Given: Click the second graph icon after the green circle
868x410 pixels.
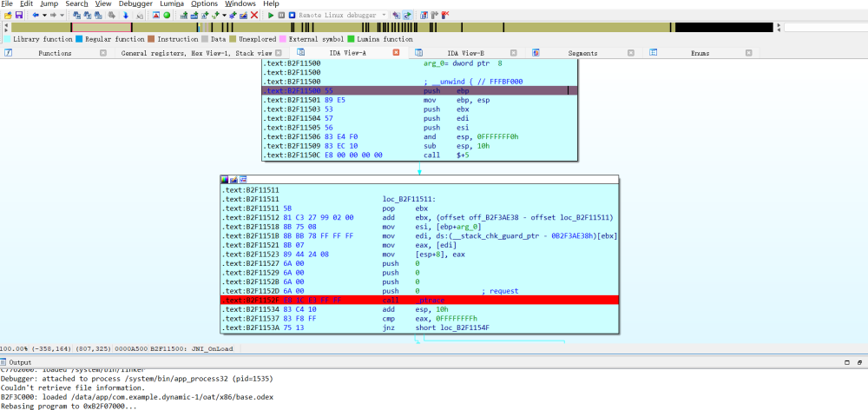Looking at the screenshot, I should click(x=194, y=15).
